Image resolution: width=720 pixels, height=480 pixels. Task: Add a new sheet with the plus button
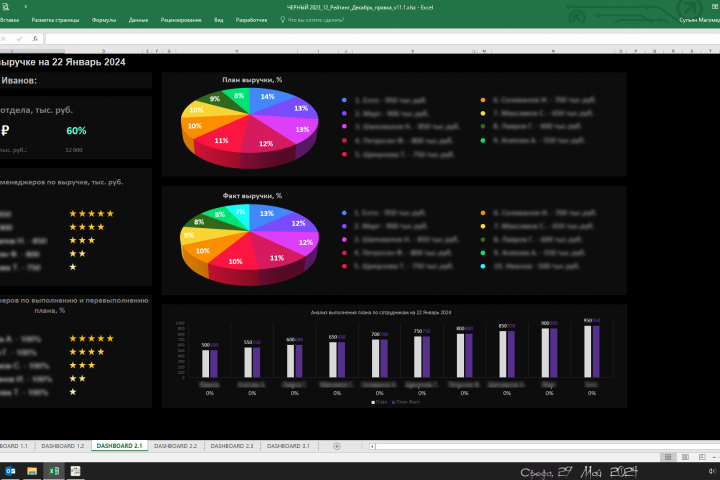(337, 446)
